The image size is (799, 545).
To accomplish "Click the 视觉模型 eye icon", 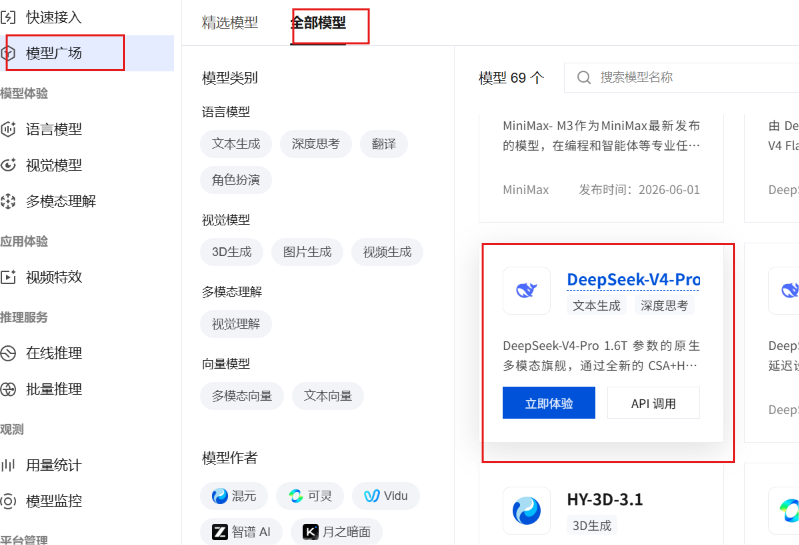I will pyautogui.click(x=8, y=165).
